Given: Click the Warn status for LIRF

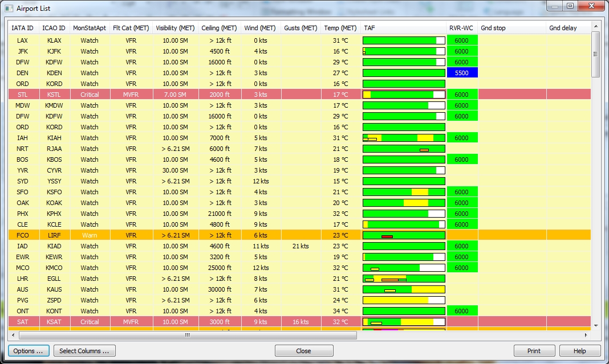Looking at the screenshot, I should (90, 235).
